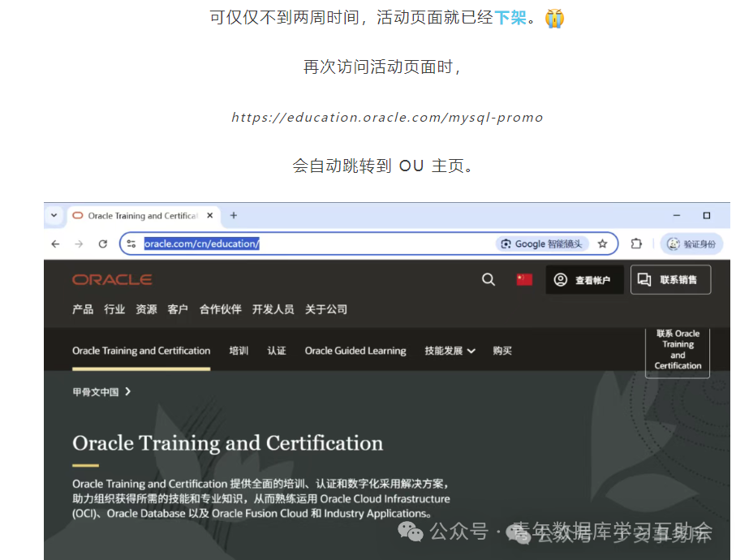Select Oracle Training and Certification subnav tab
736x560 pixels.
[141, 351]
